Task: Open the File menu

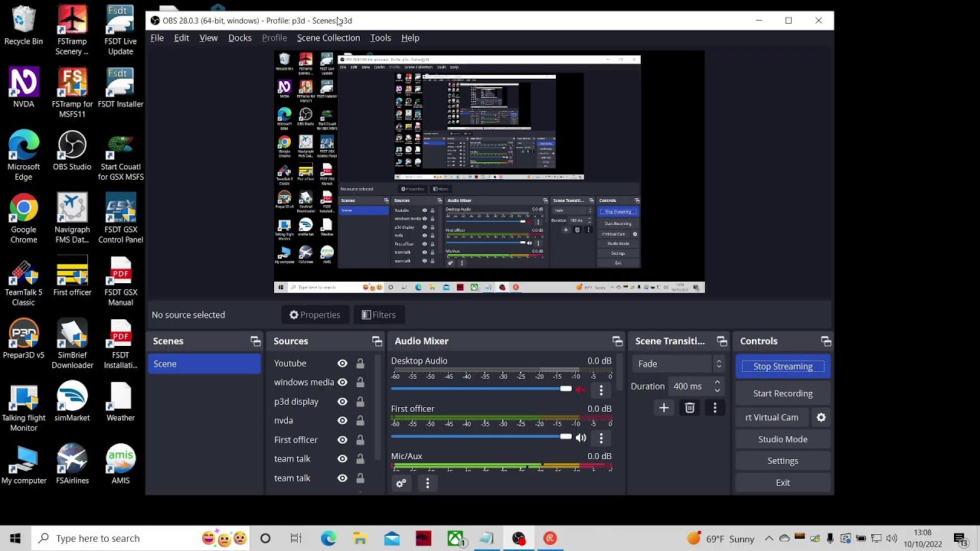Action: click(157, 38)
